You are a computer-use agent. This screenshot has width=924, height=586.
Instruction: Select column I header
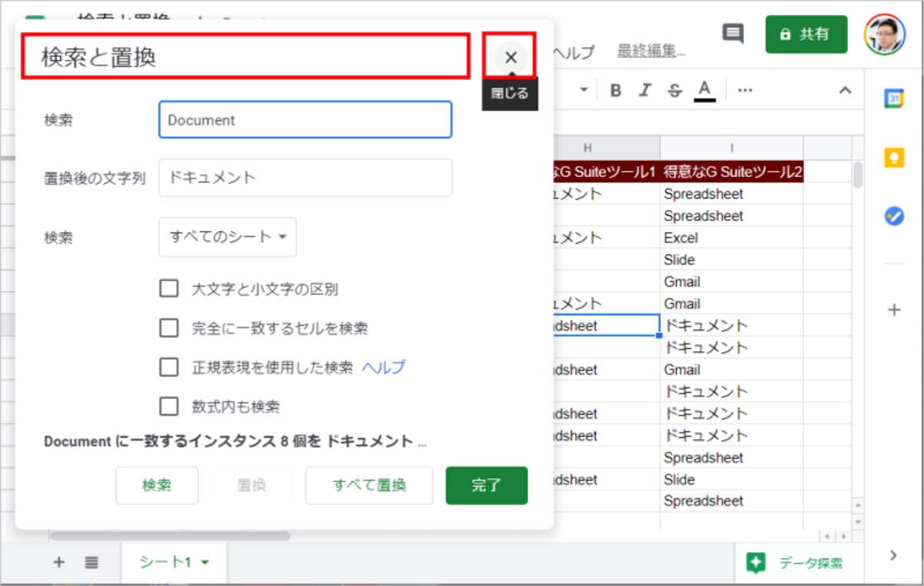click(731, 148)
